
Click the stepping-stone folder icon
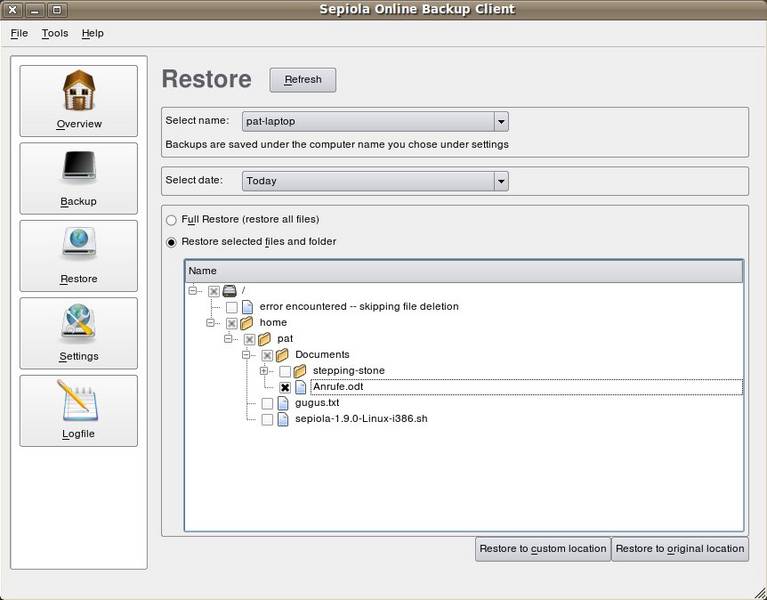click(x=300, y=371)
